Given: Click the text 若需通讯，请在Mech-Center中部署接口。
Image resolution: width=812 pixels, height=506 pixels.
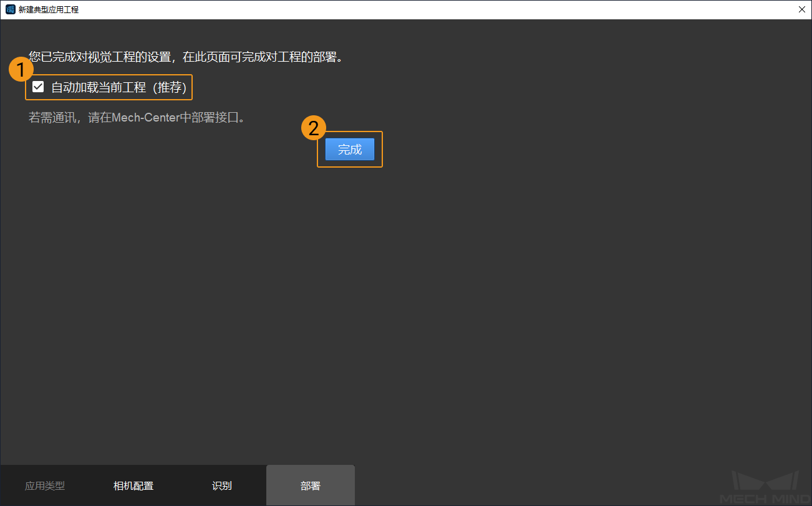Looking at the screenshot, I should pos(137,118).
